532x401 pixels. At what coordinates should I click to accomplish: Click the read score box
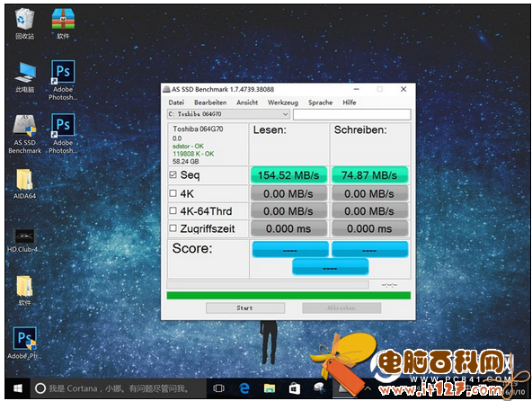tap(290, 249)
